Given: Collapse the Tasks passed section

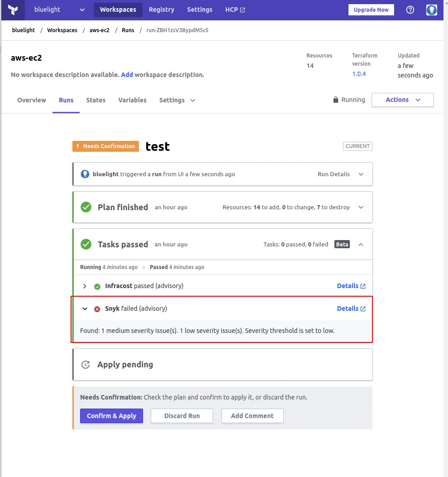Looking at the screenshot, I should pyautogui.click(x=361, y=244).
